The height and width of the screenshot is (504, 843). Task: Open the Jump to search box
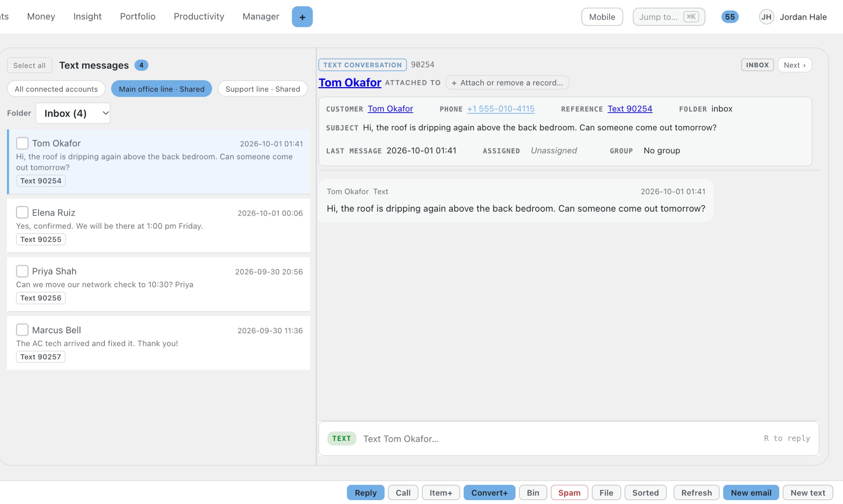click(668, 17)
